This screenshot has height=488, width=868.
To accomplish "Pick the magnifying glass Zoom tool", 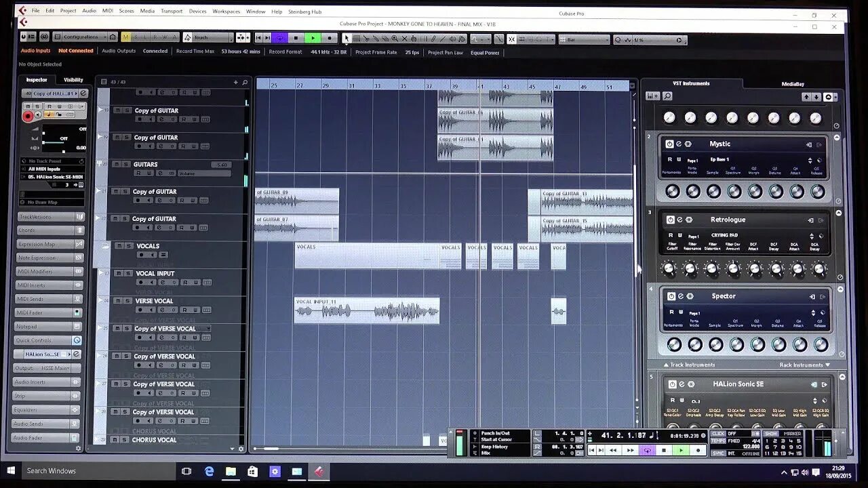I will click(x=395, y=39).
